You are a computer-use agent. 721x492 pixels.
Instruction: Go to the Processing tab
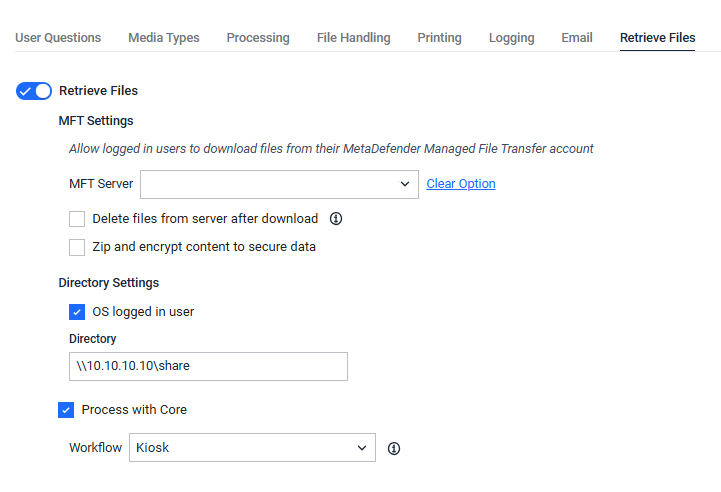pos(258,38)
